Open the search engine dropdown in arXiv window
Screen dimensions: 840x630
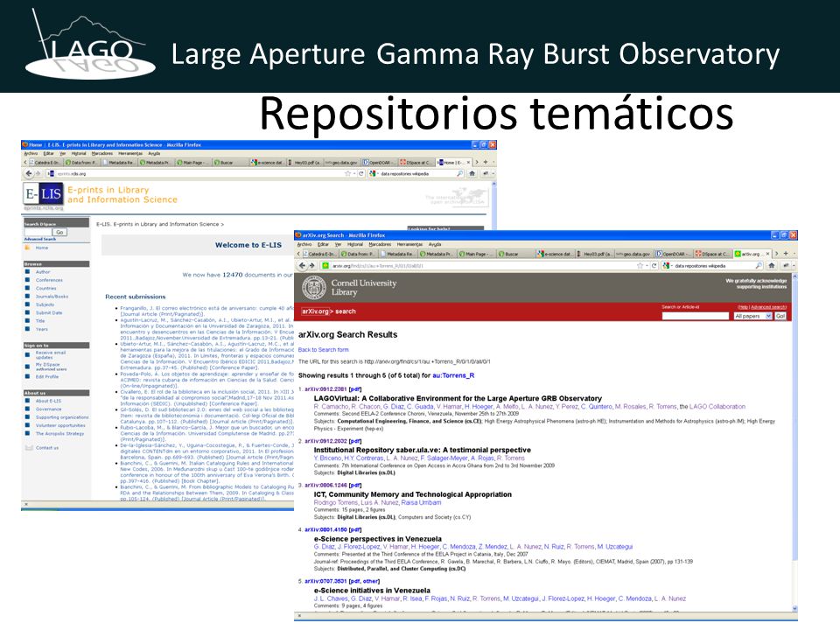(x=667, y=266)
